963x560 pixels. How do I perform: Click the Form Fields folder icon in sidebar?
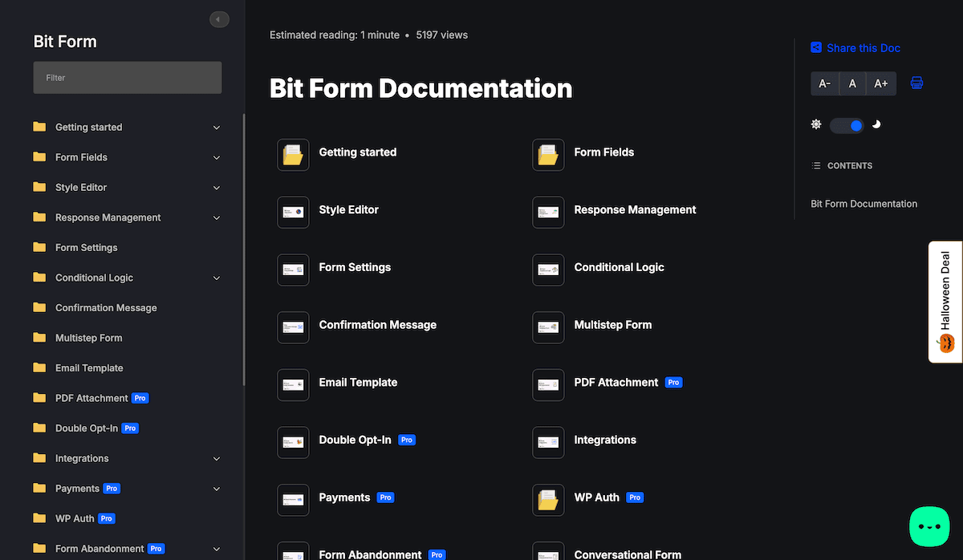[39, 157]
